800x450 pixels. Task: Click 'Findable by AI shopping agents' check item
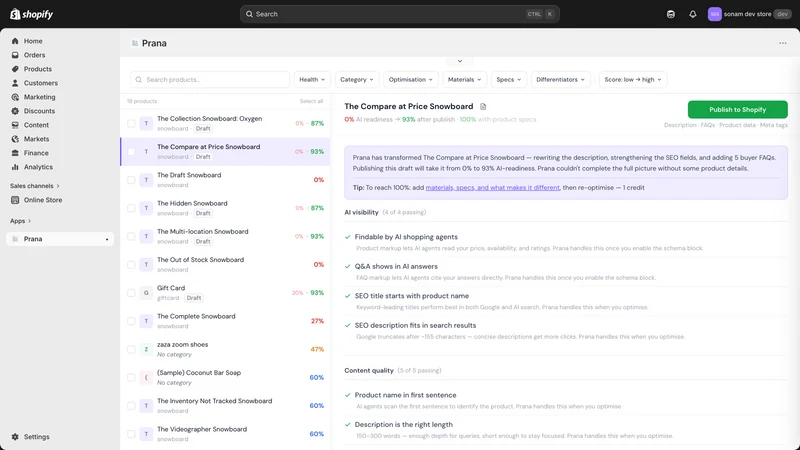(x=406, y=237)
